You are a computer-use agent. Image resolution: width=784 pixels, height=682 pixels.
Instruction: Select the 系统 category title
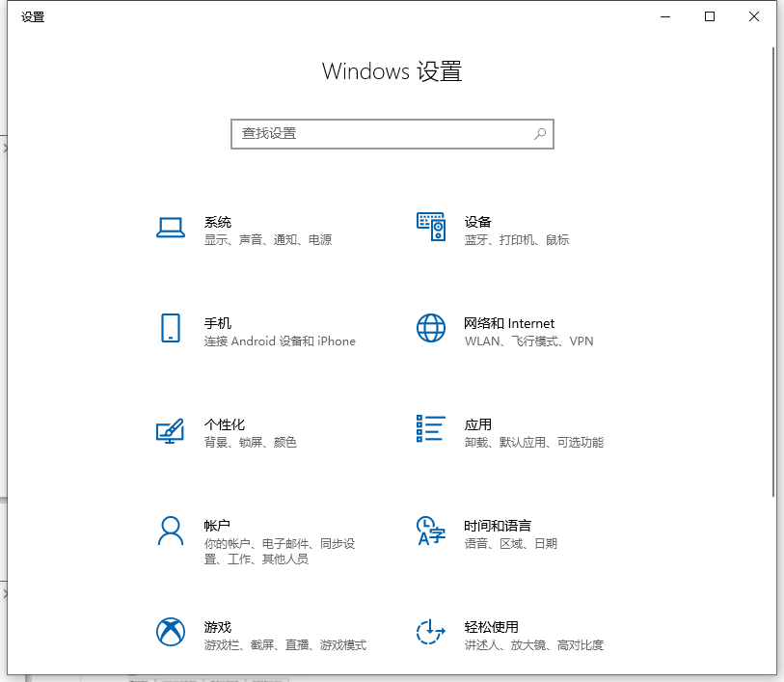(x=218, y=222)
